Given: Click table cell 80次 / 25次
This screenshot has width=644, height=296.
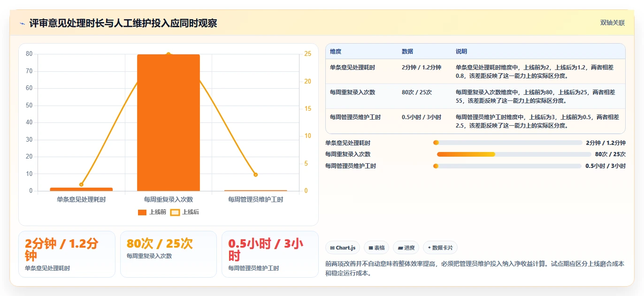Looking at the screenshot, I should coord(417,92).
